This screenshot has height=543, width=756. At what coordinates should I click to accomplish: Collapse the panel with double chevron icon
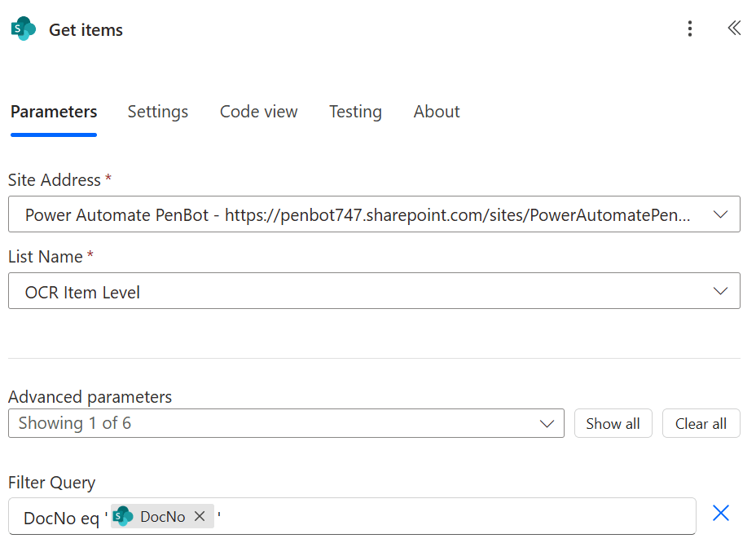point(733,29)
